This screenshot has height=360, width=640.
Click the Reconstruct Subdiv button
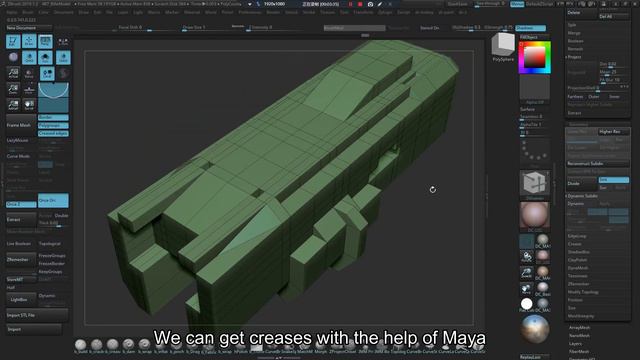[x=598, y=164]
